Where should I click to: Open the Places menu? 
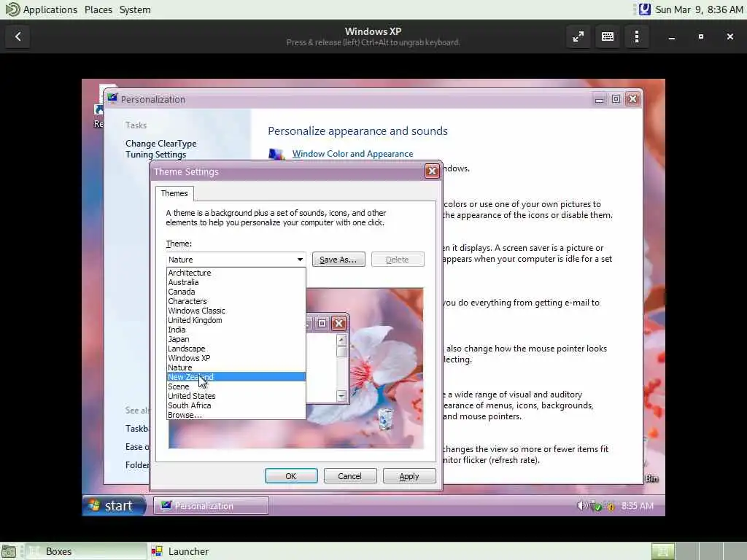click(x=98, y=9)
